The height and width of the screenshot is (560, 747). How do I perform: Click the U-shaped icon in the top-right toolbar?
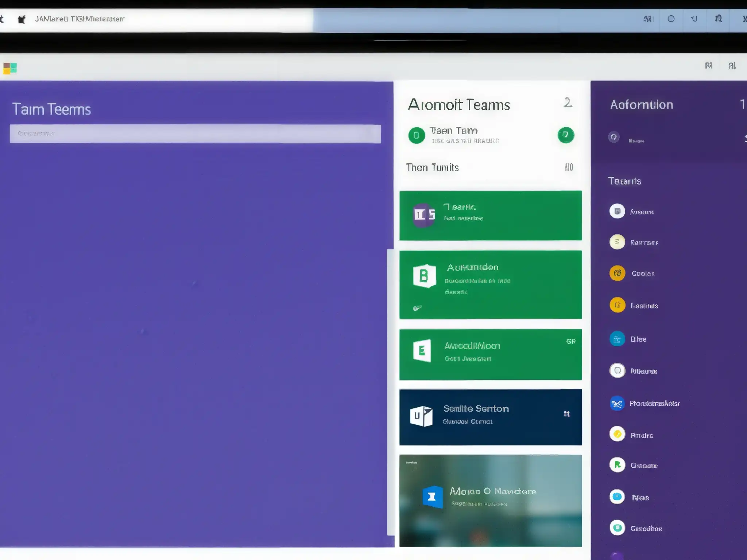(x=694, y=19)
